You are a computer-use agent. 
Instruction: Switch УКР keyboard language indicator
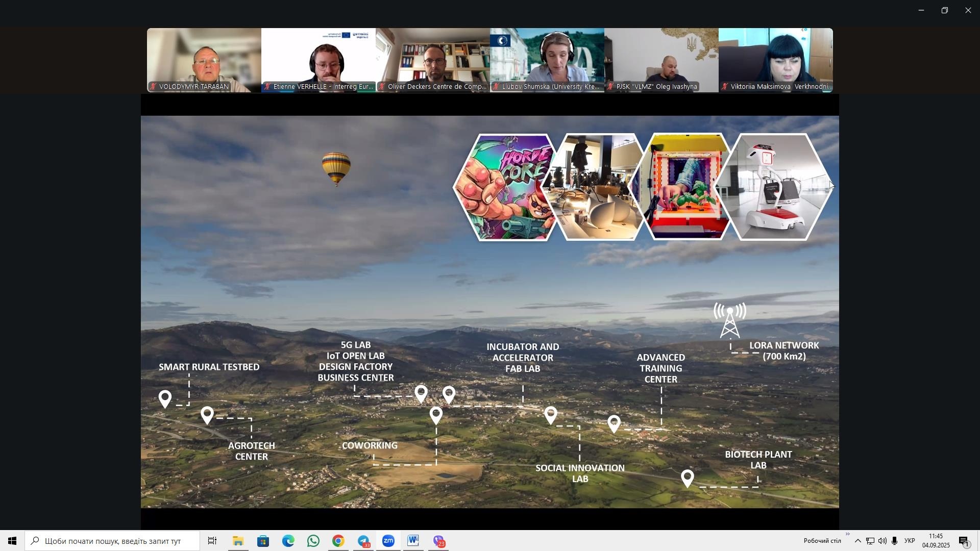(910, 541)
